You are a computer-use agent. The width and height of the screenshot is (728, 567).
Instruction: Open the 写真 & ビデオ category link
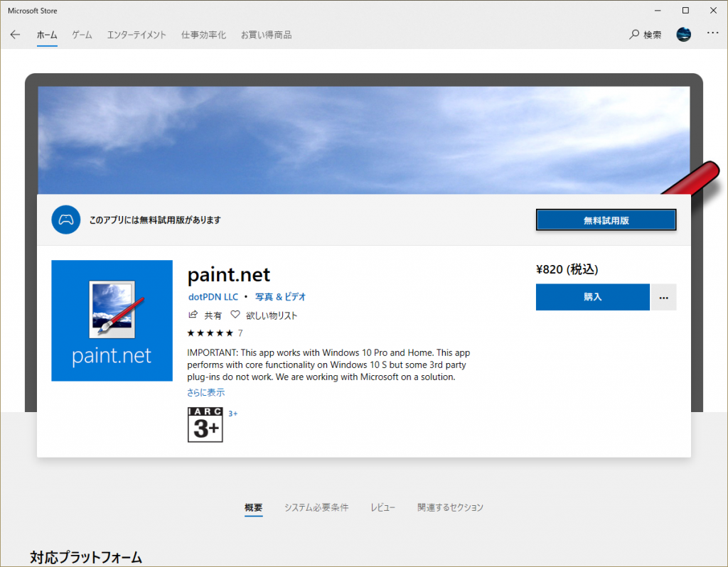(281, 297)
